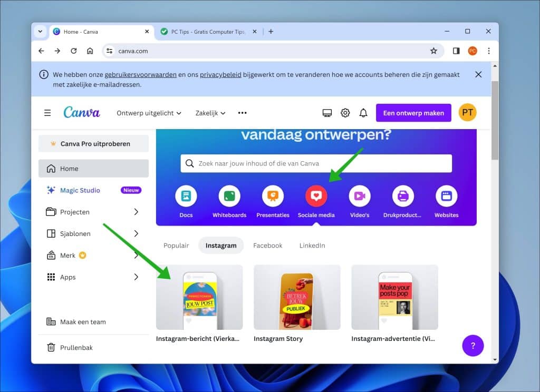
Task: Open the Whiteboards category icon
Action: tap(229, 196)
